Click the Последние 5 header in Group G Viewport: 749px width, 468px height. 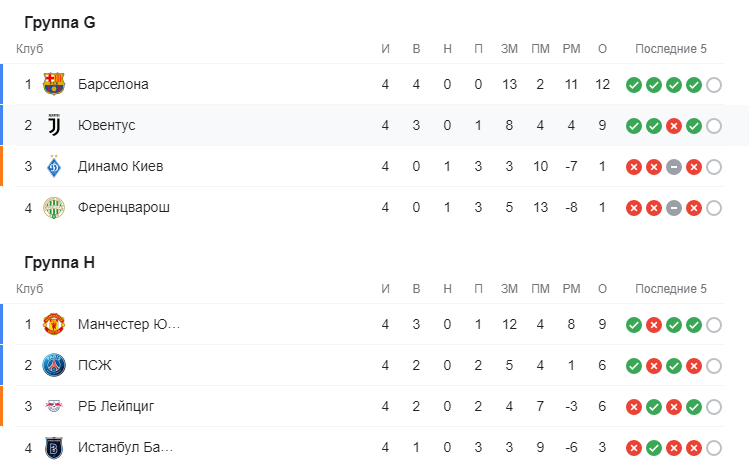670,49
